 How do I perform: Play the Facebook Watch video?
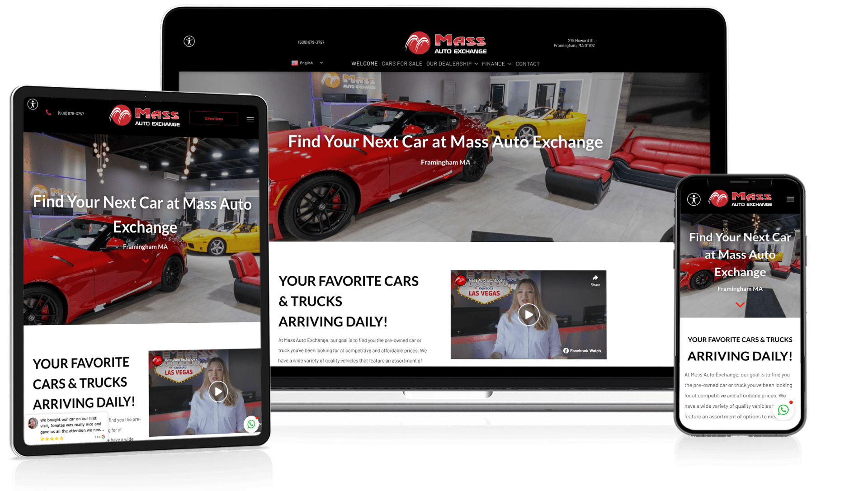[x=527, y=315]
